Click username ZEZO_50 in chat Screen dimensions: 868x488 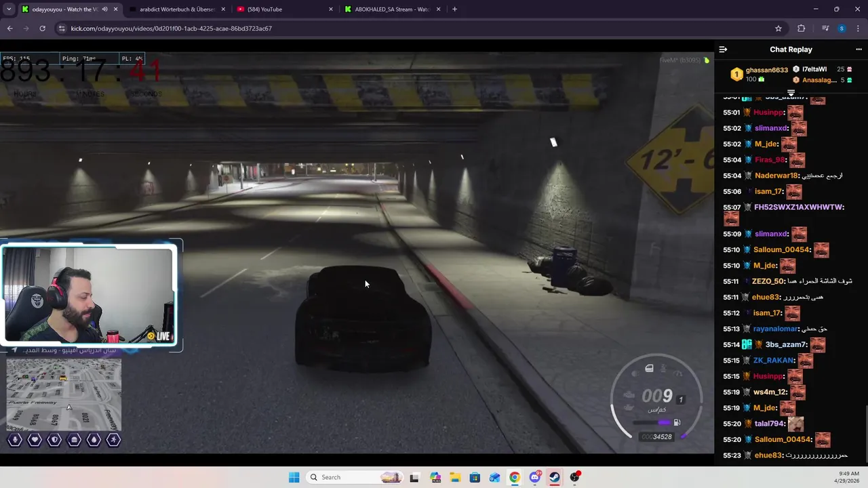[x=768, y=281]
